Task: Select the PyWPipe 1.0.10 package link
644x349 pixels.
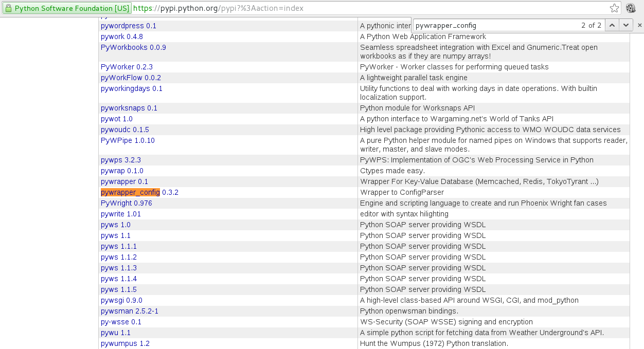Action: [x=128, y=140]
